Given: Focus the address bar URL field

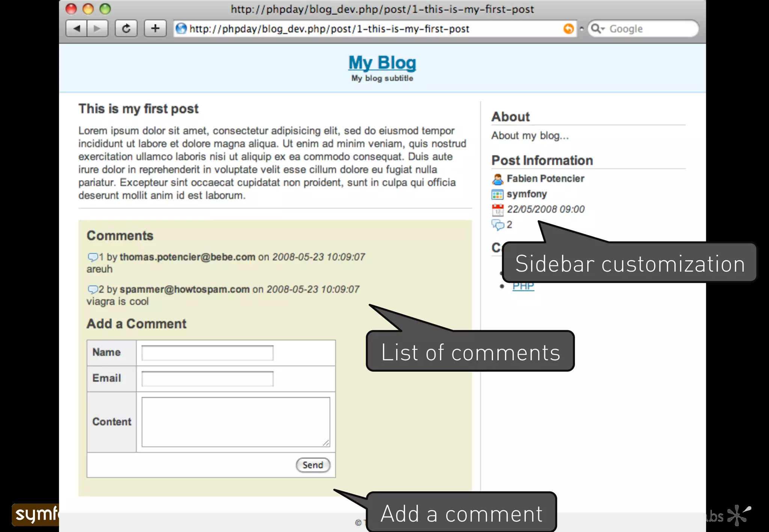Looking at the screenshot, I should (375, 29).
